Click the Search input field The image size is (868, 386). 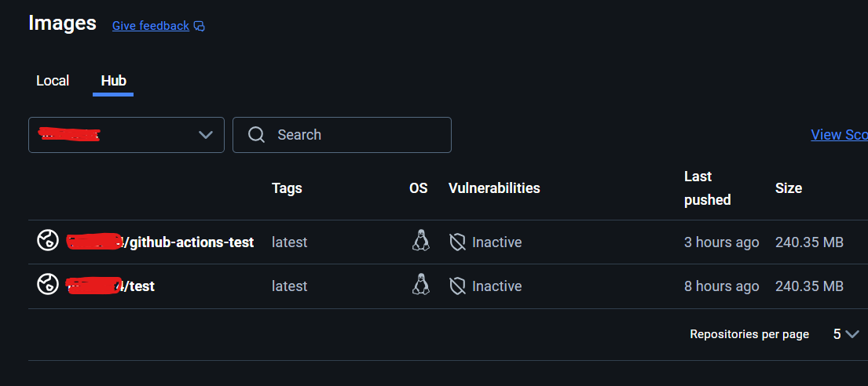[x=342, y=134]
